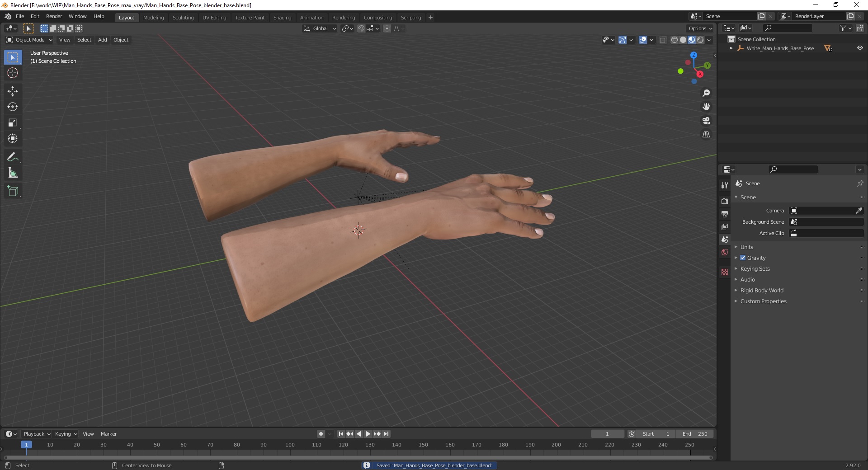Select the Transform tool
This screenshot has height=470, width=868.
point(13,138)
